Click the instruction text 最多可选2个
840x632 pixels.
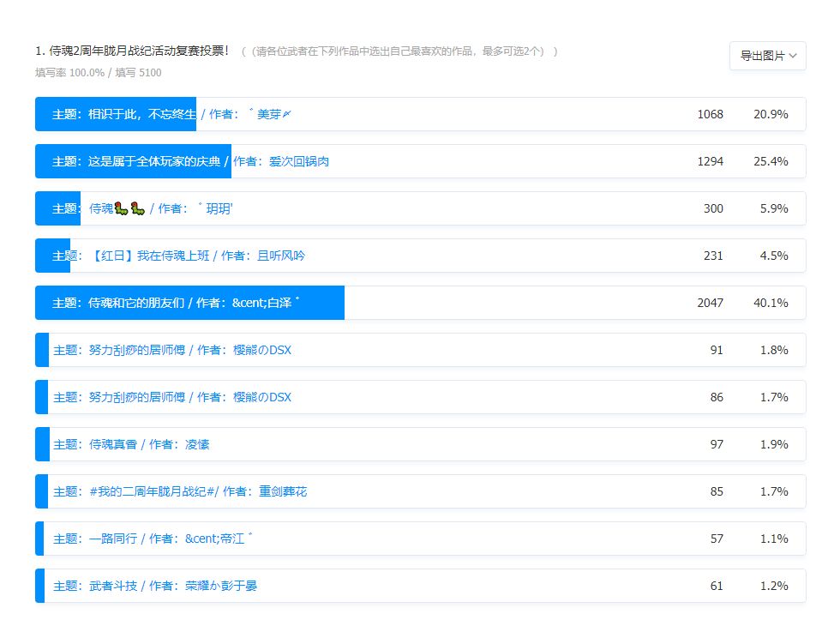coord(513,51)
